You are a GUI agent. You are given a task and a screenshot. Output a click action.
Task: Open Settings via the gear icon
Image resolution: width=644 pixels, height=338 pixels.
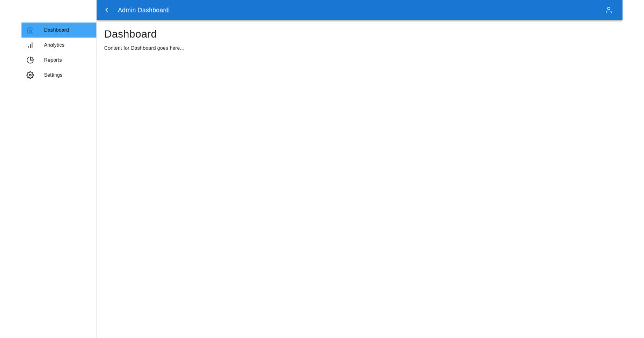[x=30, y=75]
